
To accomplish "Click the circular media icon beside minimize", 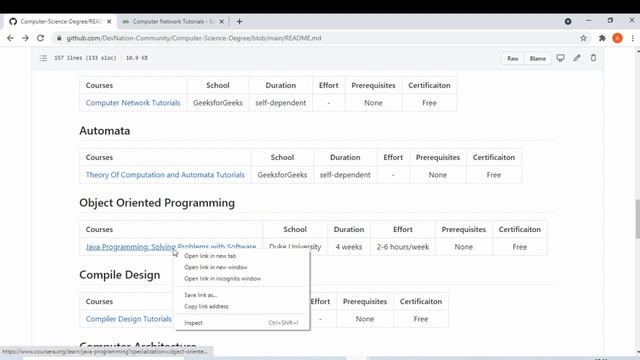I will (x=568, y=22).
